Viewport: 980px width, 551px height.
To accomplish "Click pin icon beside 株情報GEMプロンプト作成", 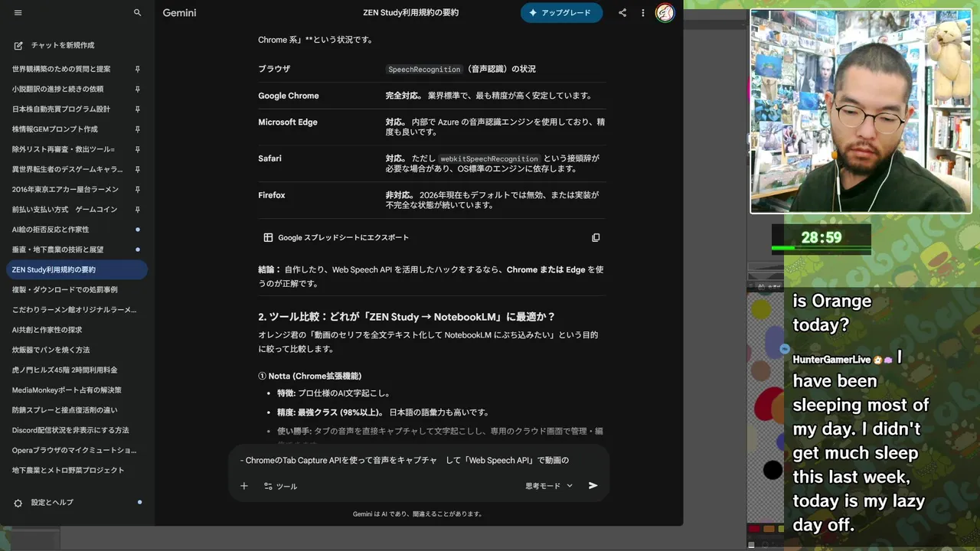I will click(138, 129).
